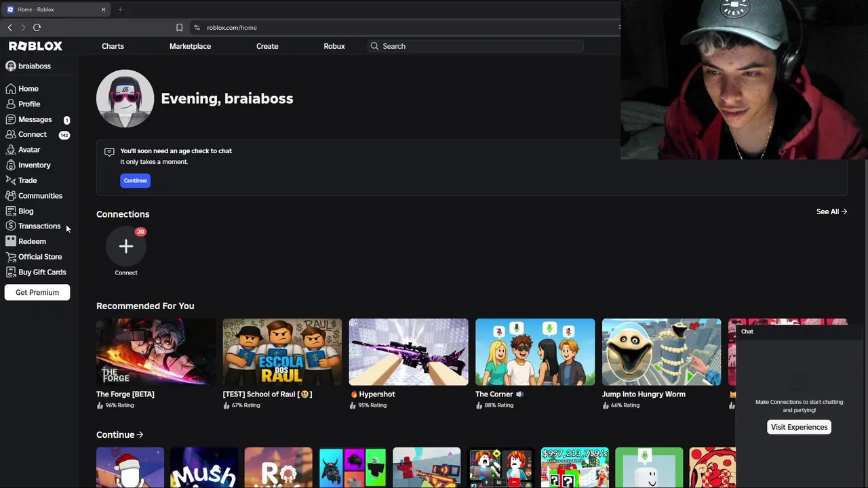
Task: Open Home from the sidebar
Action: pos(28,89)
